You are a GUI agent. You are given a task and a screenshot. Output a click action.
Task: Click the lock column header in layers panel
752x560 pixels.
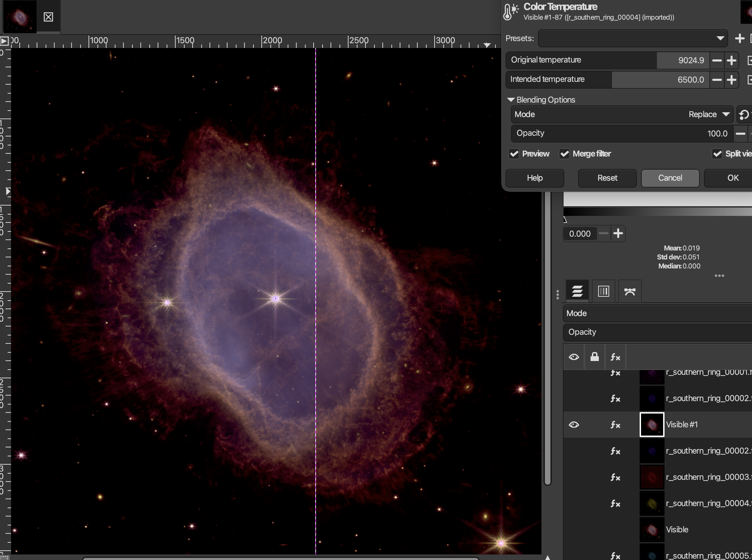pos(595,357)
